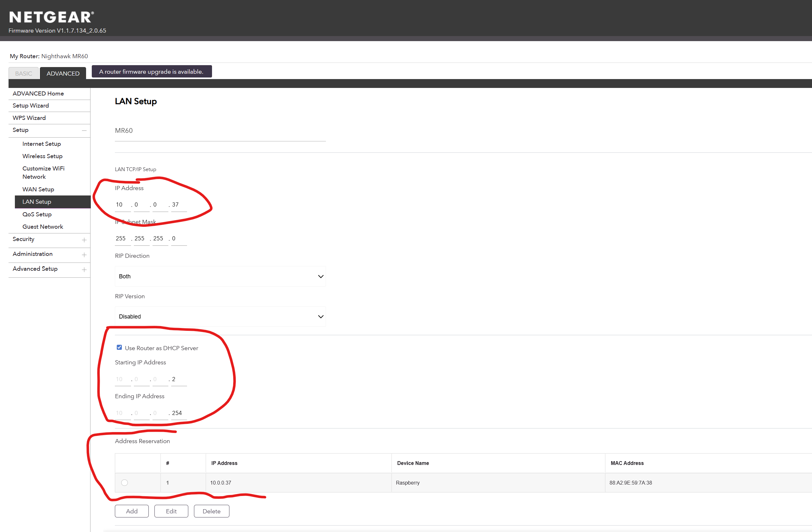
Task: Select the ADVANCED tab
Action: click(63, 73)
